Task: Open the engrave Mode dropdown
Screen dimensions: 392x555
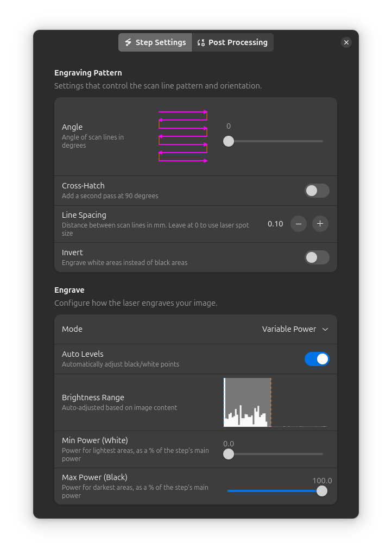Action: pos(296,329)
